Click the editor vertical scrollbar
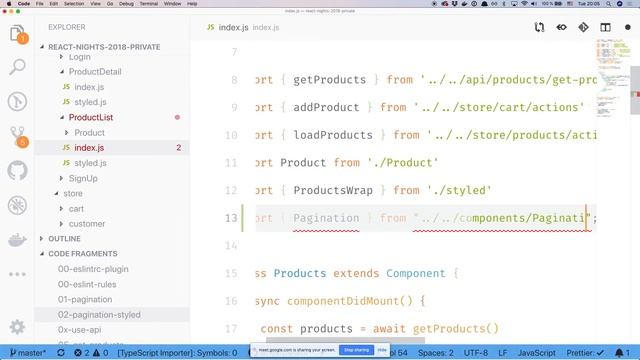 pos(635,91)
